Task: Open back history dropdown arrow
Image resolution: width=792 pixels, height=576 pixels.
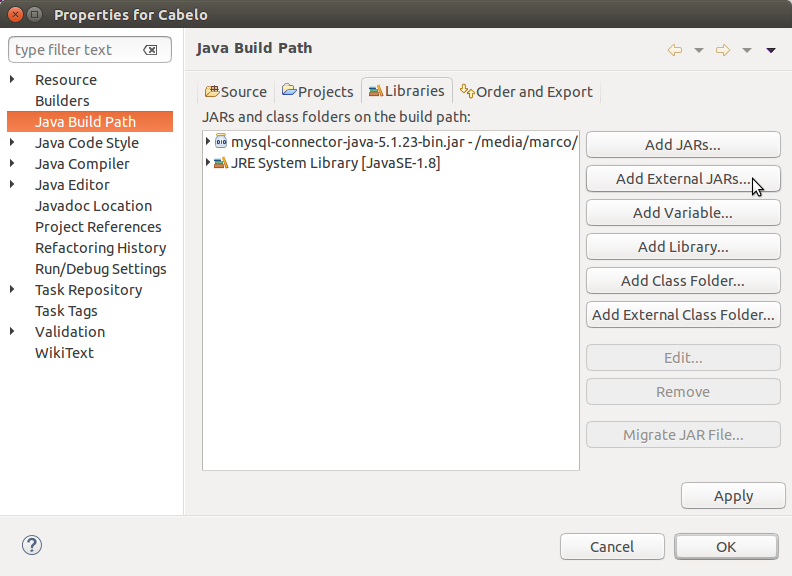Action: click(699, 50)
